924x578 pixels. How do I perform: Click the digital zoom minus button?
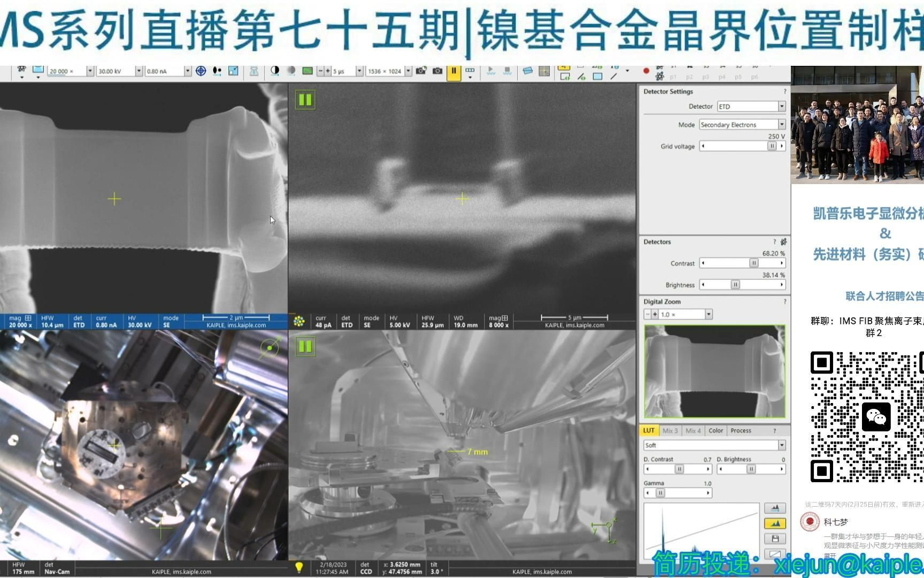[647, 315]
